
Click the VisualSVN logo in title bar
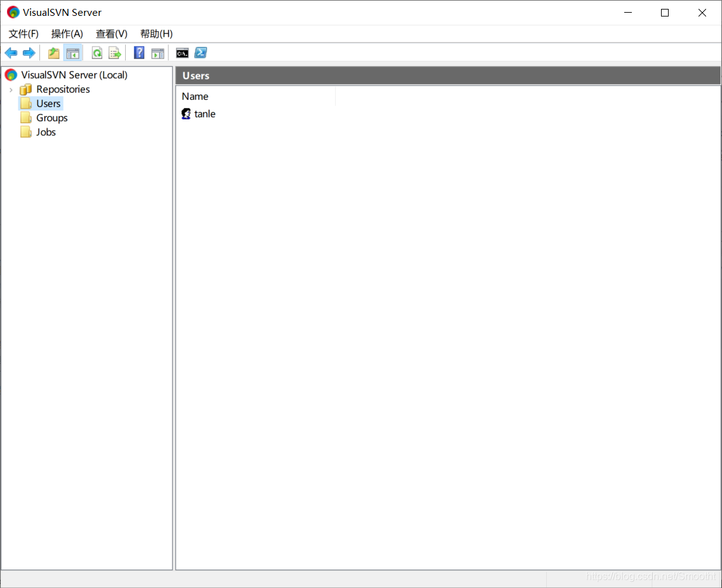click(x=13, y=13)
